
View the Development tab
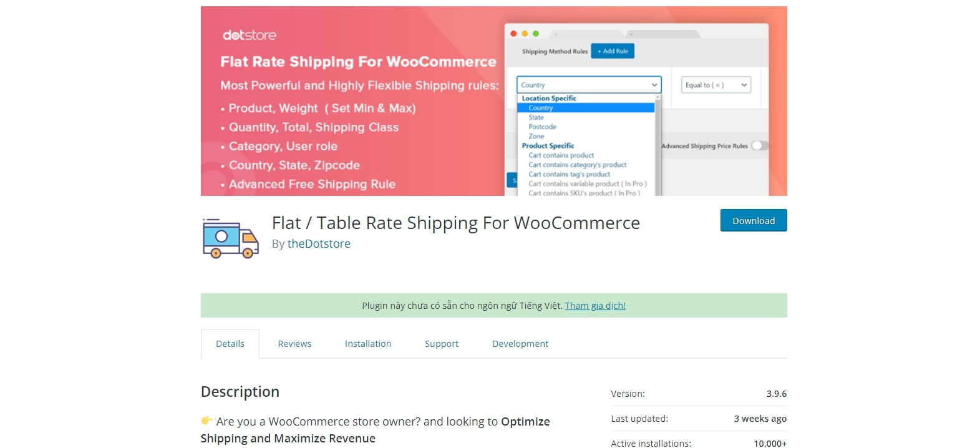(x=520, y=344)
